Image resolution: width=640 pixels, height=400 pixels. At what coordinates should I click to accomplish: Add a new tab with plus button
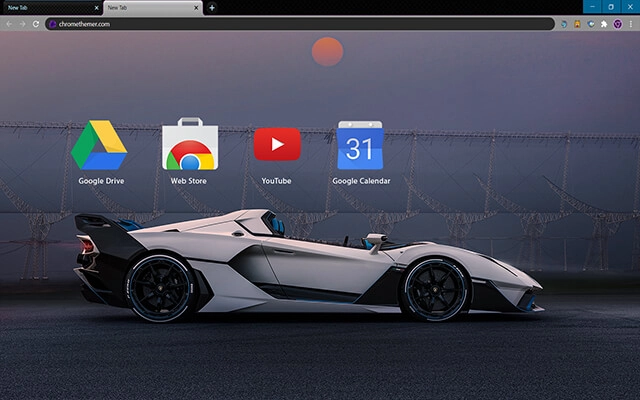point(212,7)
